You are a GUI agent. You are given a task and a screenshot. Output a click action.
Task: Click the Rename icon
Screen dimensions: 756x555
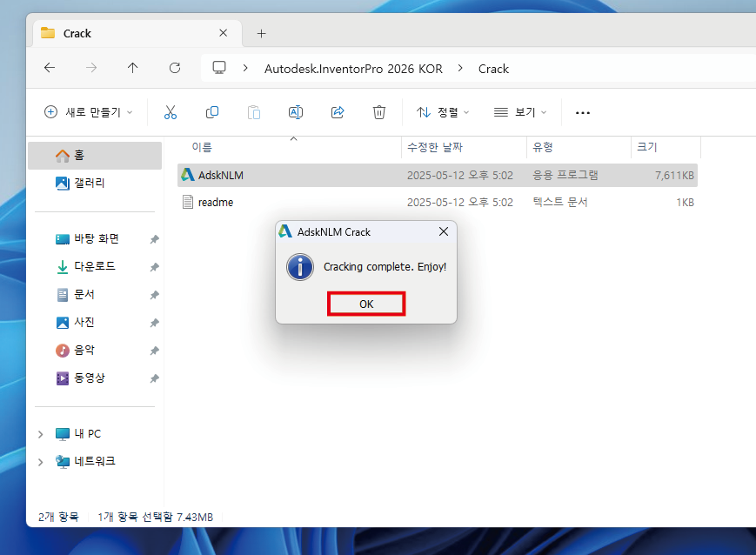(x=296, y=112)
